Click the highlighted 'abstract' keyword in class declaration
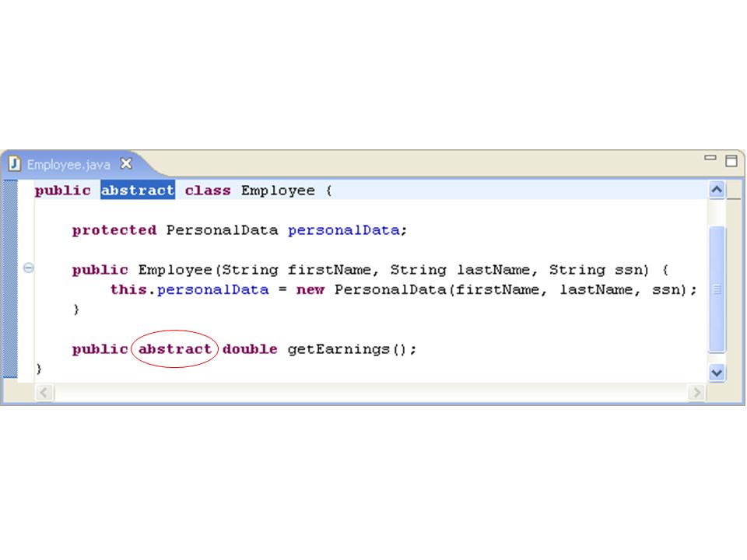Screen dimensions: 747x560 (138, 190)
